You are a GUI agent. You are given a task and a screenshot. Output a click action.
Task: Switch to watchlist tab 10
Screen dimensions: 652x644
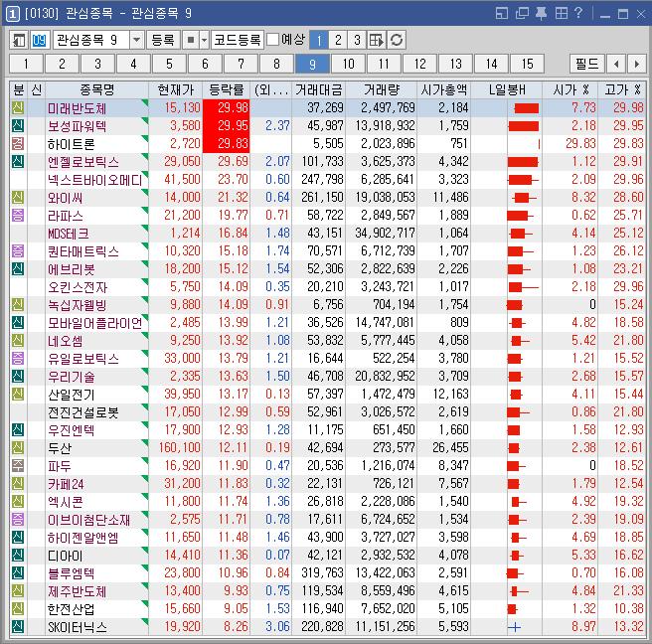tap(348, 64)
